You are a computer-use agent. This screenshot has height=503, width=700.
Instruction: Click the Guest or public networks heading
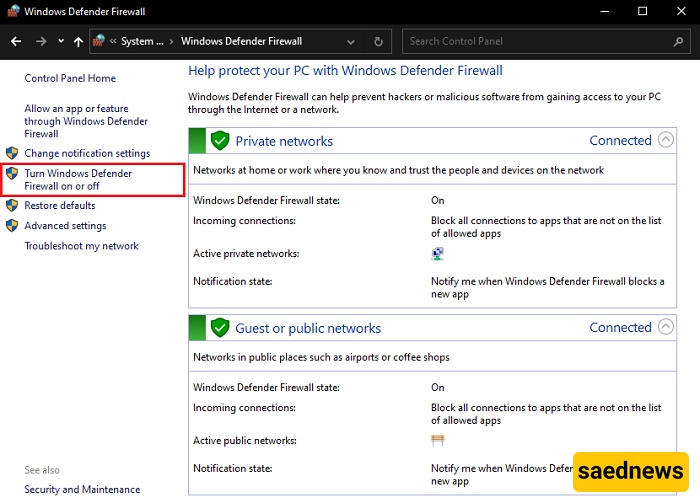[308, 328]
